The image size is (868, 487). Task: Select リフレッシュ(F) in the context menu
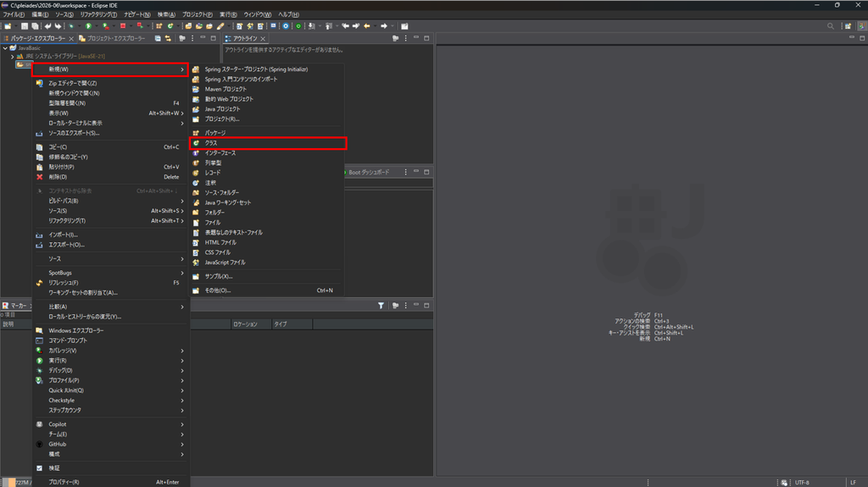(x=110, y=283)
